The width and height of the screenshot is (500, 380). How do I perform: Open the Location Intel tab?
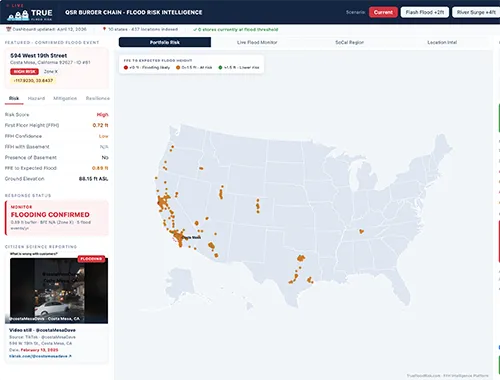pos(442,42)
